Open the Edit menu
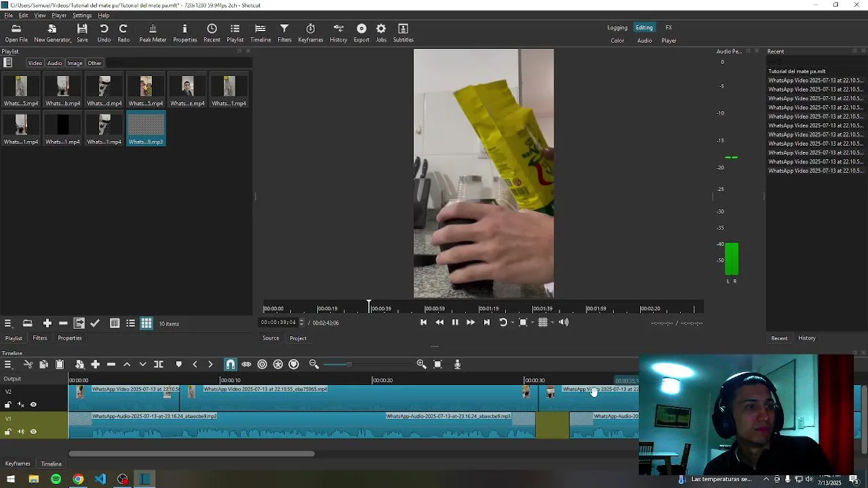The image size is (868, 488). click(x=23, y=15)
